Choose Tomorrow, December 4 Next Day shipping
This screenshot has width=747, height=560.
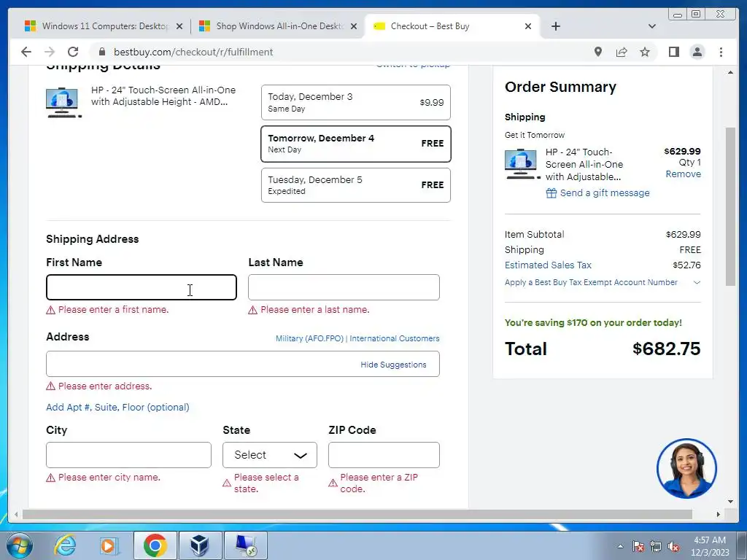[x=356, y=144]
